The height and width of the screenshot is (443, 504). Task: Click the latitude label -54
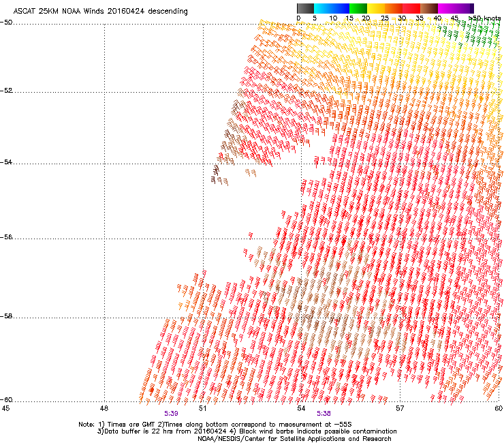[x=6, y=162]
